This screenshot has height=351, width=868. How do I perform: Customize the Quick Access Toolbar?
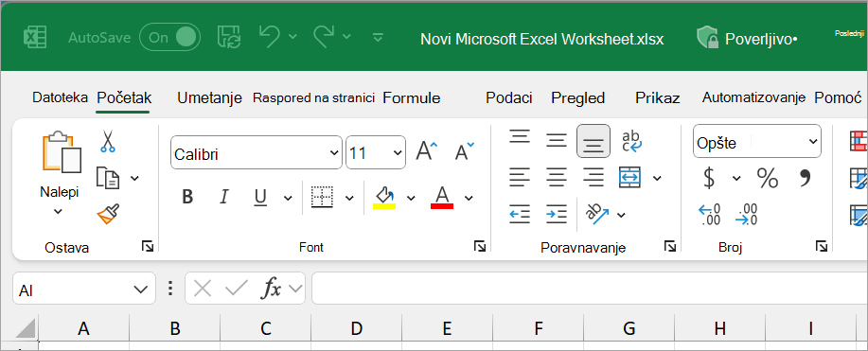(x=378, y=38)
